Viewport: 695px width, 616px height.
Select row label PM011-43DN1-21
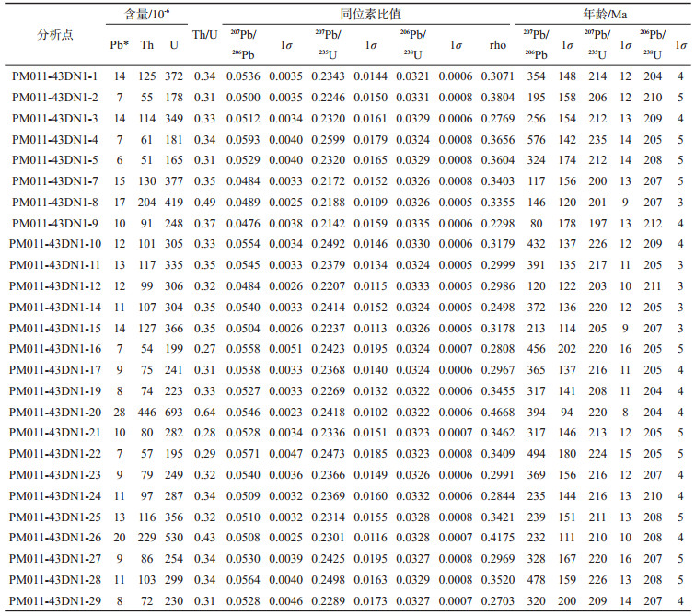[55, 433]
